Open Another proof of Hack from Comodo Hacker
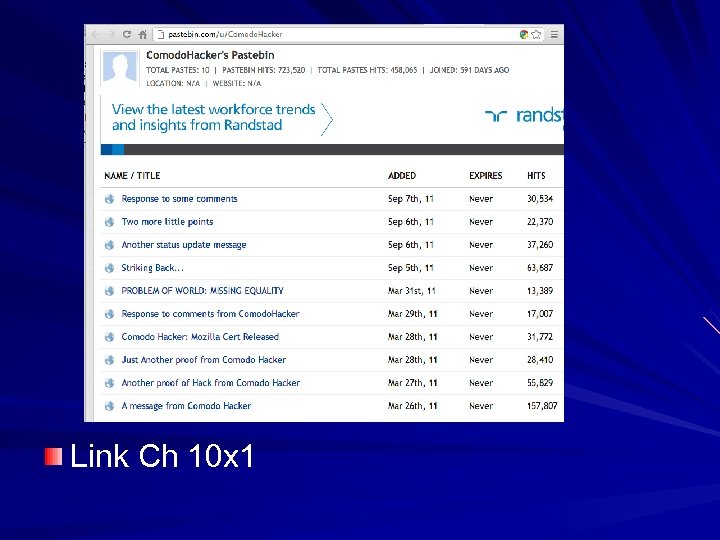The image size is (720, 540). coord(211,382)
